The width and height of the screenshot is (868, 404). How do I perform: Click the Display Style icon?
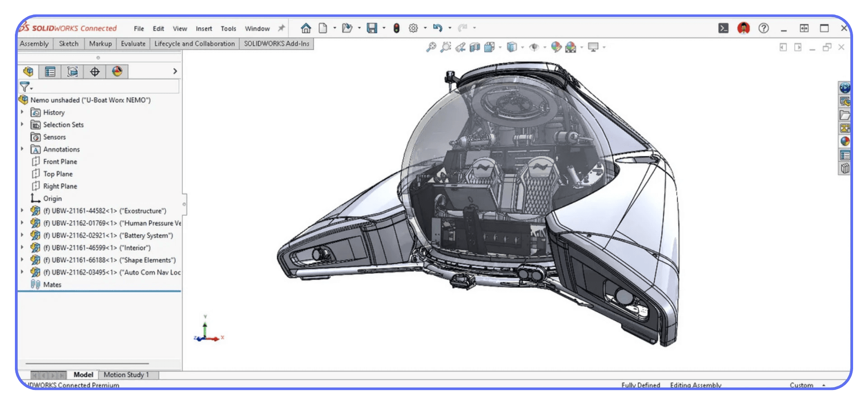pos(512,47)
